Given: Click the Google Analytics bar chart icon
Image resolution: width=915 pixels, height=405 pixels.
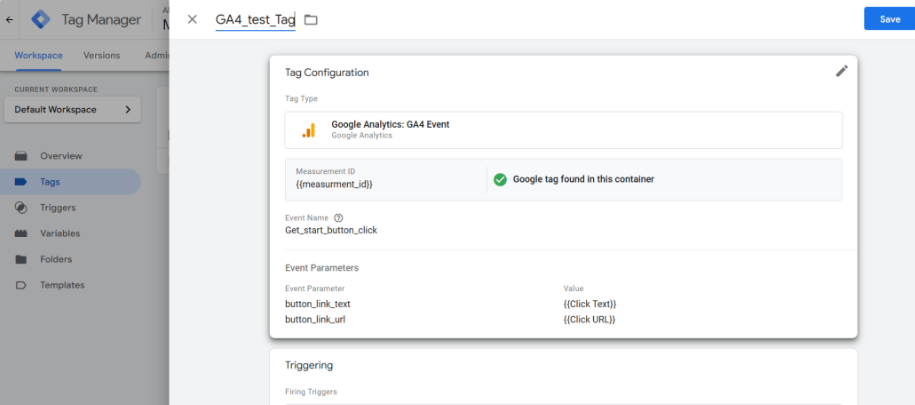Looking at the screenshot, I should [309, 130].
